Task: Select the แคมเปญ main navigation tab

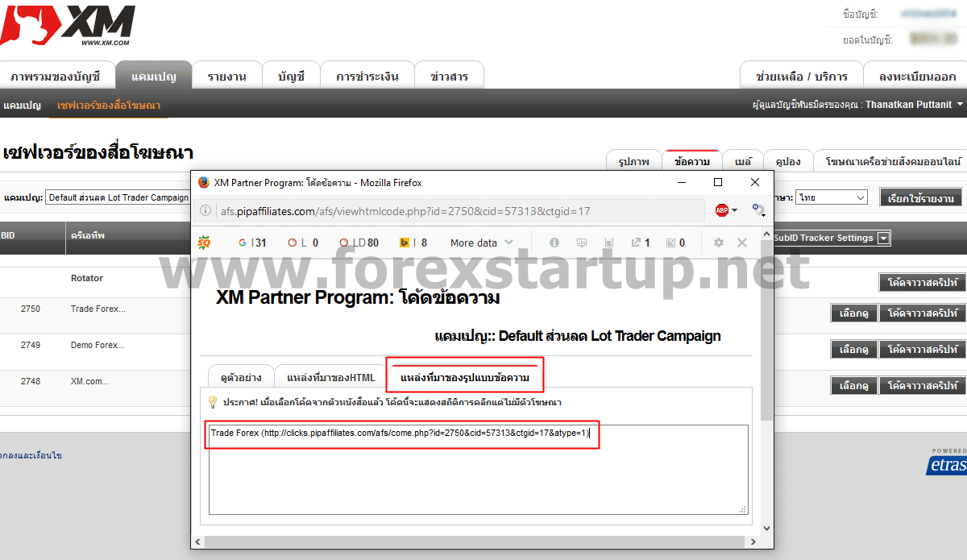Action: point(154,77)
